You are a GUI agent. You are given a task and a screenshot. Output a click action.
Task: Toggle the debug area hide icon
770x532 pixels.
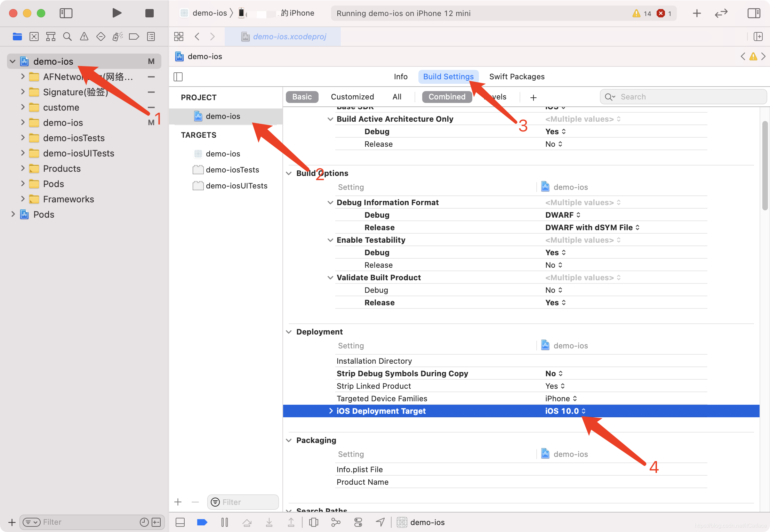180,522
